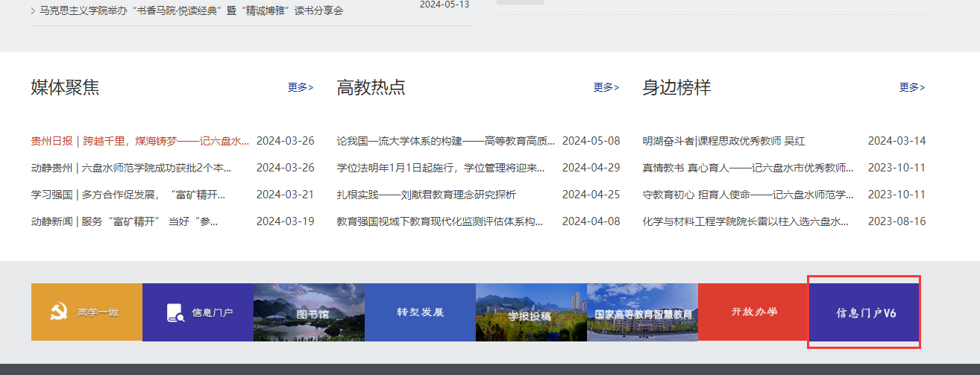This screenshot has width=980, height=375.
Task: Open the 转型发展 banner tile
Action: pyautogui.click(x=420, y=312)
